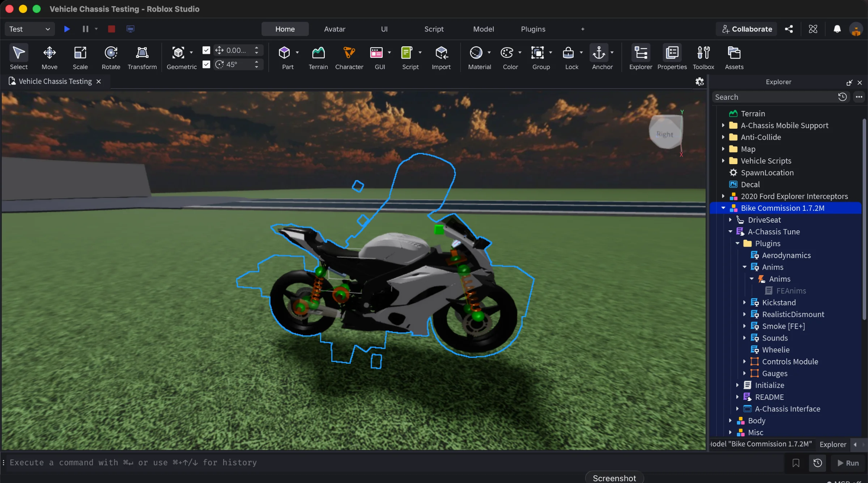Click the Character tool icon

tap(349, 53)
